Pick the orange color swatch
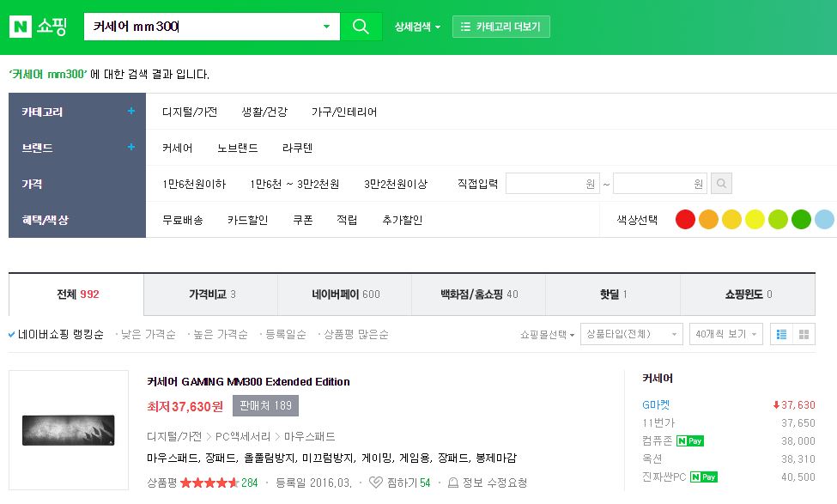 [x=708, y=220]
